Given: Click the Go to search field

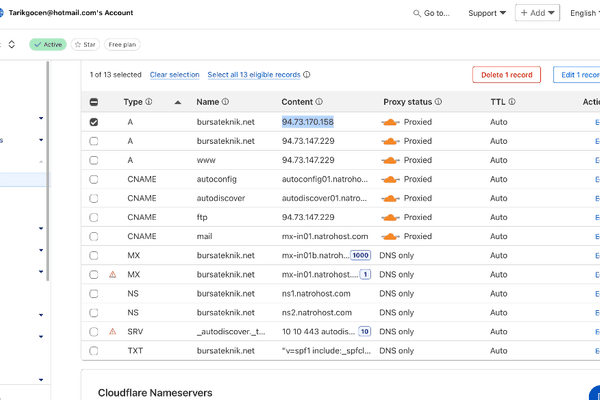Looking at the screenshot, I should tap(432, 13).
